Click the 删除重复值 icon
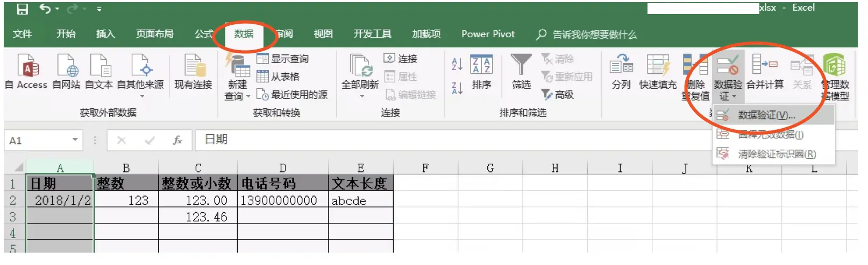Image resolution: width=868 pixels, height=265 pixels. [x=695, y=77]
